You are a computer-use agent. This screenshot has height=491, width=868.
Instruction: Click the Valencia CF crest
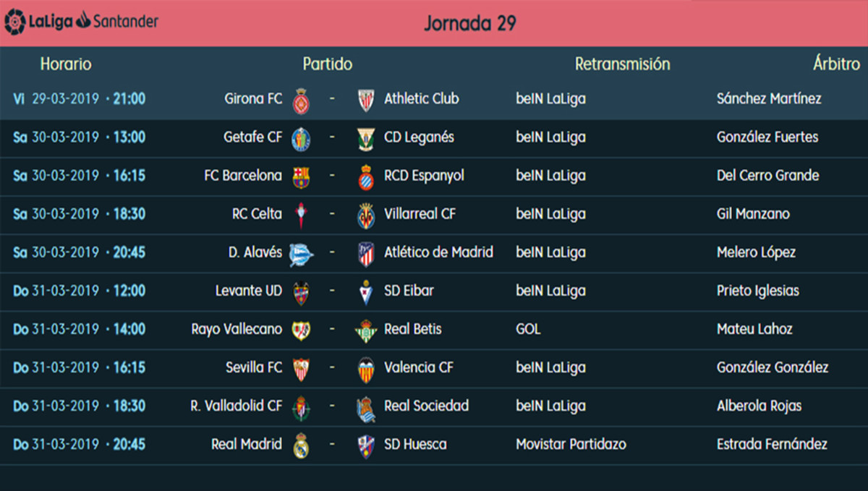point(367,369)
